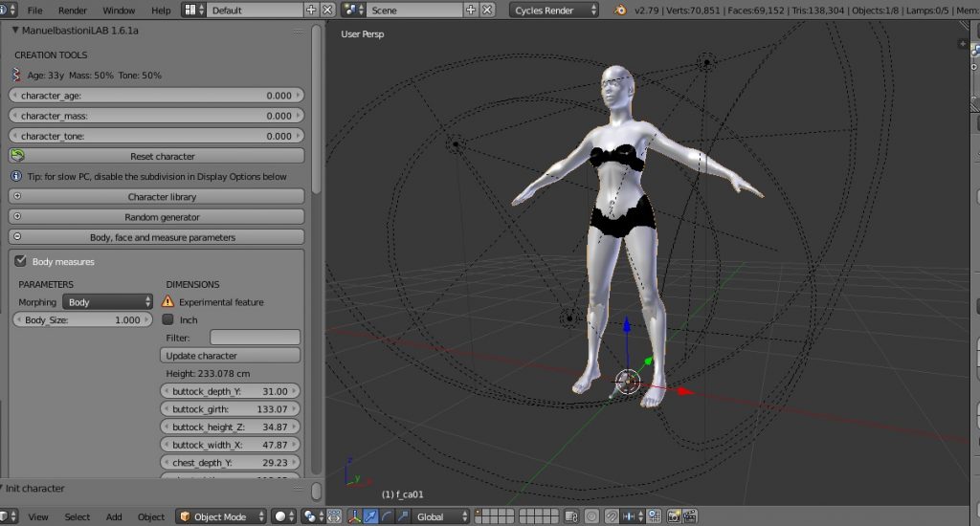980x526 pixels.
Task: Open the Morphing Body dropdown
Action: point(108,302)
